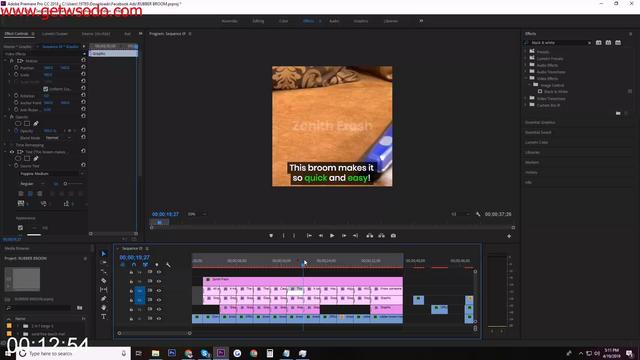
Task: Open Essential Graphics panel
Action: tap(540, 122)
